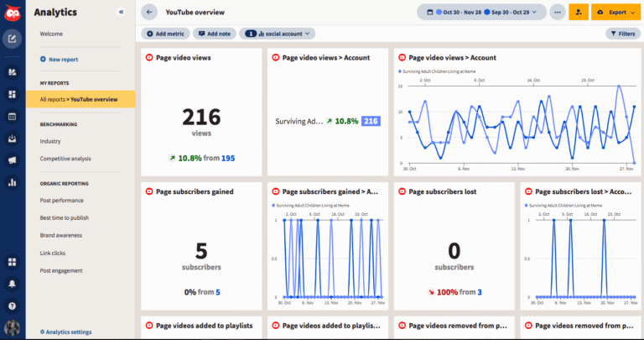Click the Add note button

click(214, 34)
